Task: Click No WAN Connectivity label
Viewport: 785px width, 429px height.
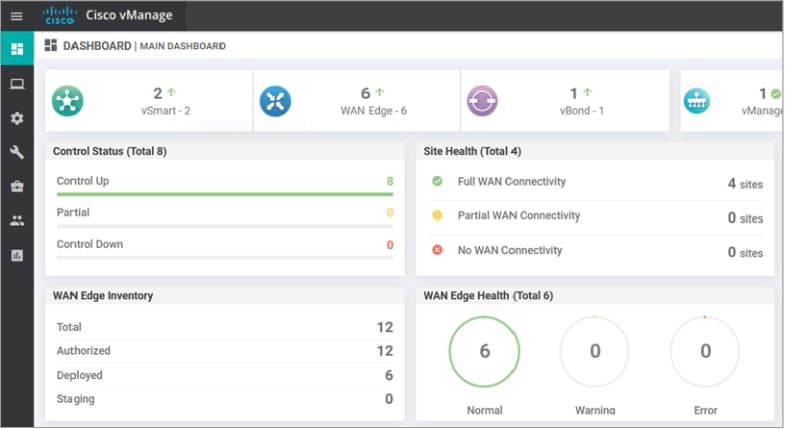Action: (510, 250)
